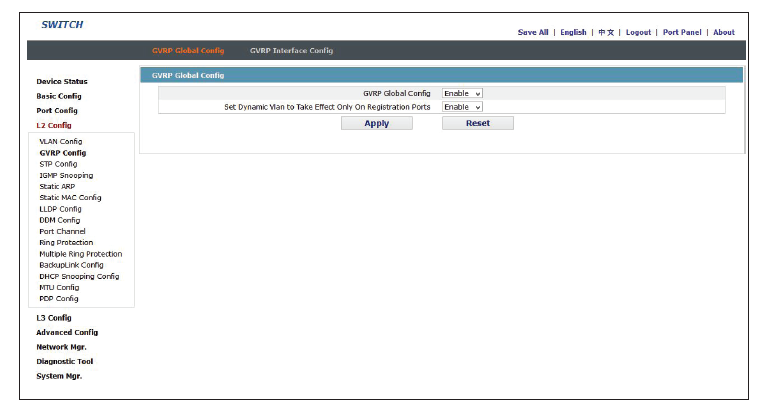Select English language link
This screenshot has height=411, width=772.
[x=573, y=32]
